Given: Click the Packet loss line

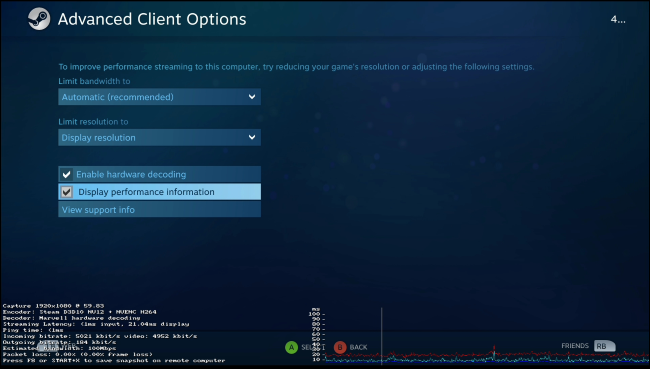Looking at the screenshot, I should point(78,354).
